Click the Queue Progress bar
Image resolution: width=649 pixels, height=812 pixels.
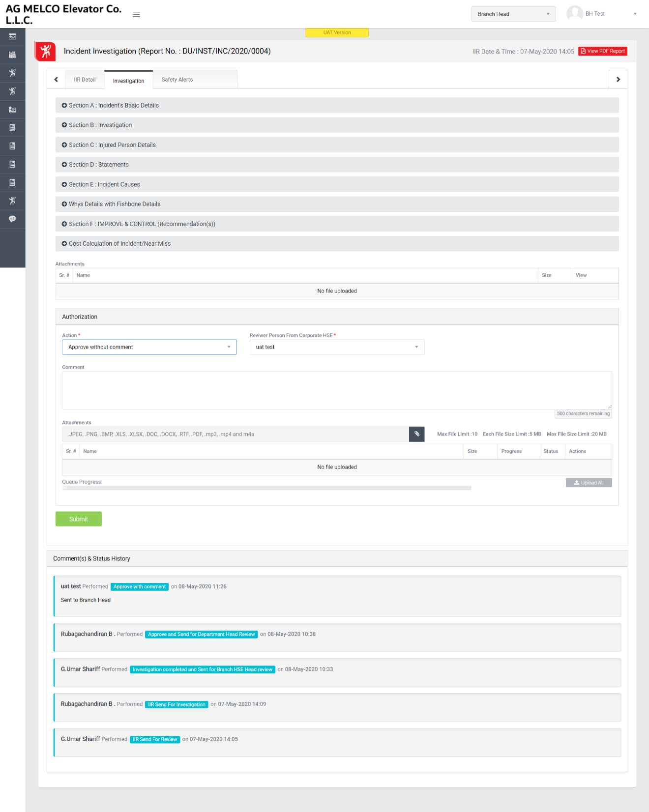pos(266,488)
